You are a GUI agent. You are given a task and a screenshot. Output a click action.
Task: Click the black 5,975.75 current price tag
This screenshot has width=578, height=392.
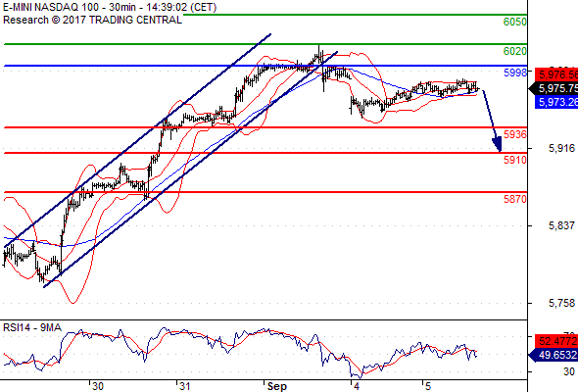click(x=554, y=88)
